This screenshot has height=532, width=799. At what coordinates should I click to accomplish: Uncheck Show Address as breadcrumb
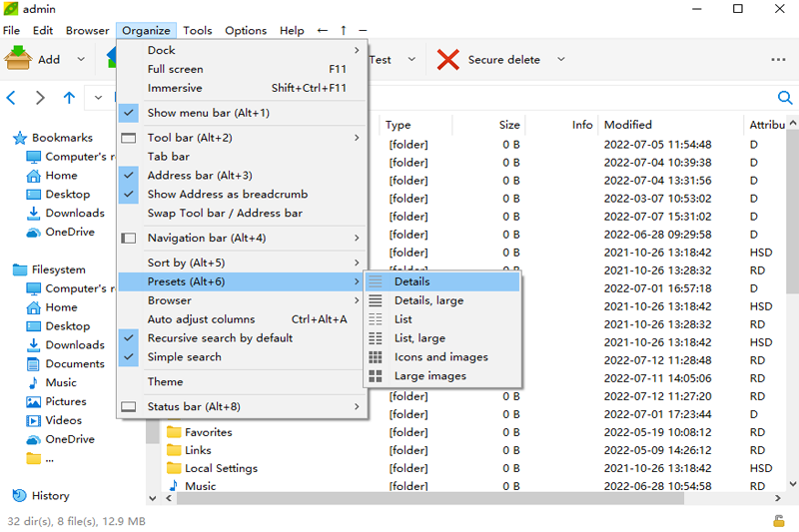coord(128,195)
